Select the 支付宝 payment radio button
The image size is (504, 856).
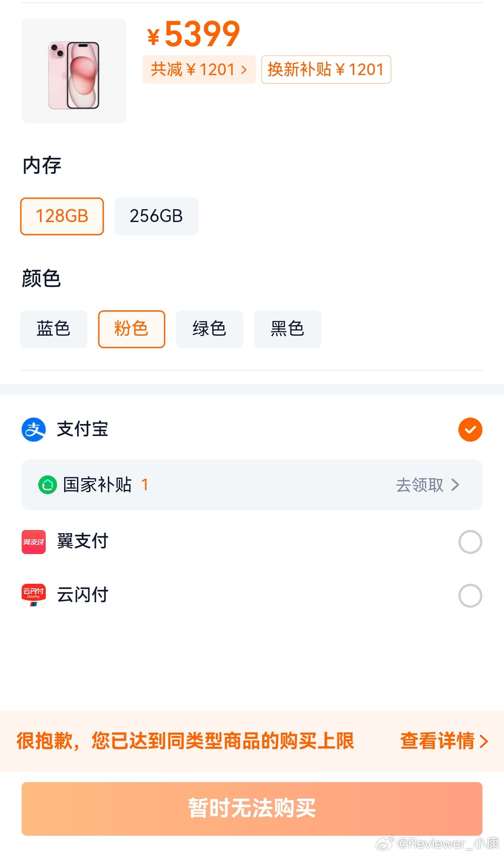click(470, 430)
